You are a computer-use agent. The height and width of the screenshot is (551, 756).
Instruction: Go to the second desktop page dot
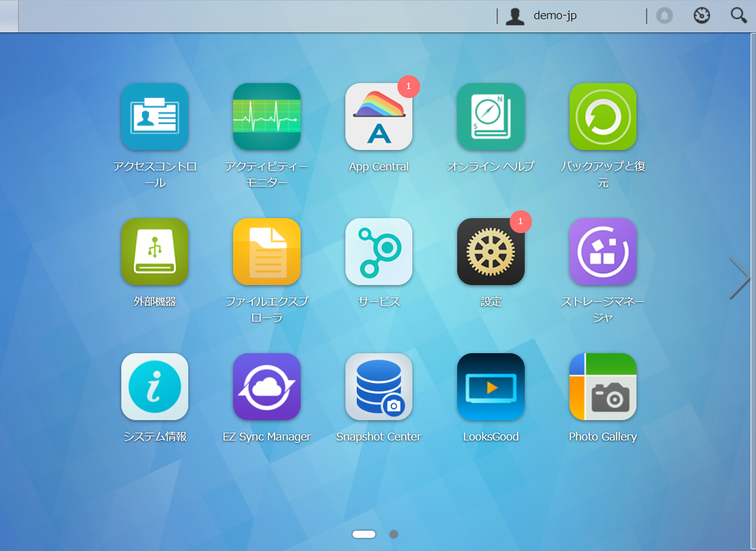pyautogui.click(x=394, y=534)
